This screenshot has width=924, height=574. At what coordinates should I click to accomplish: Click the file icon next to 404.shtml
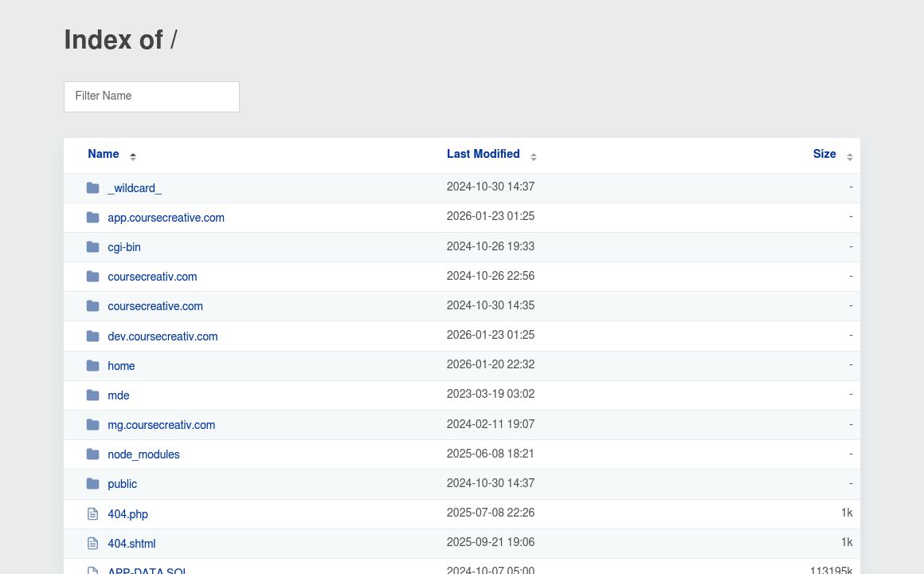click(93, 544)
